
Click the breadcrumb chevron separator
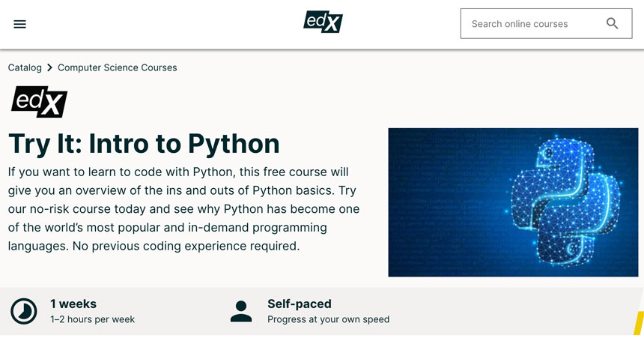pyautogui.click(x=49, y=67)
